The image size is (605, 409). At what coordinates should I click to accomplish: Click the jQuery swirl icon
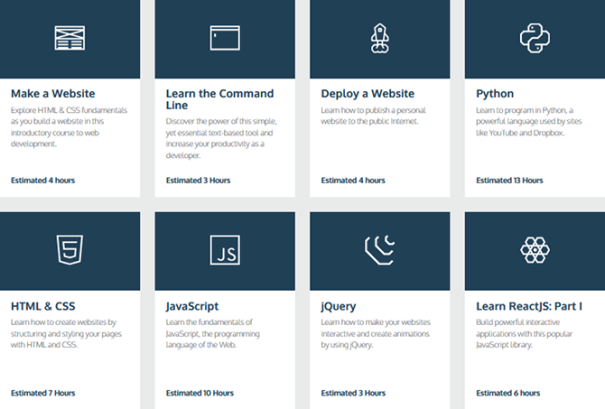point(380,250)
